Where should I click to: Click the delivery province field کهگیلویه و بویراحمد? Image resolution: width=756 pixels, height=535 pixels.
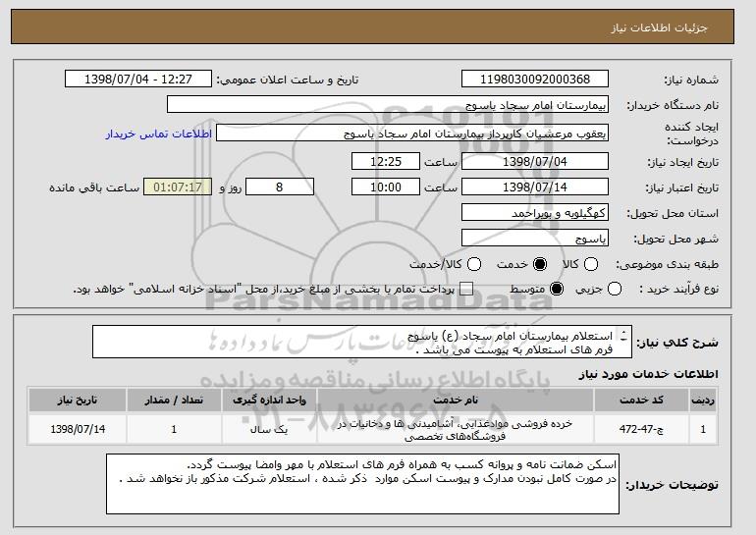535,213
